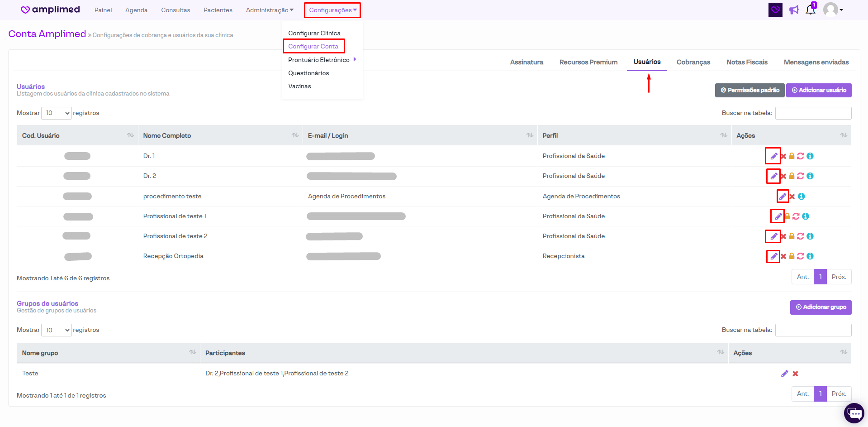The image size is (868, 427).
Task: Open the Administração dropdown menu
Action: [270, 10]
